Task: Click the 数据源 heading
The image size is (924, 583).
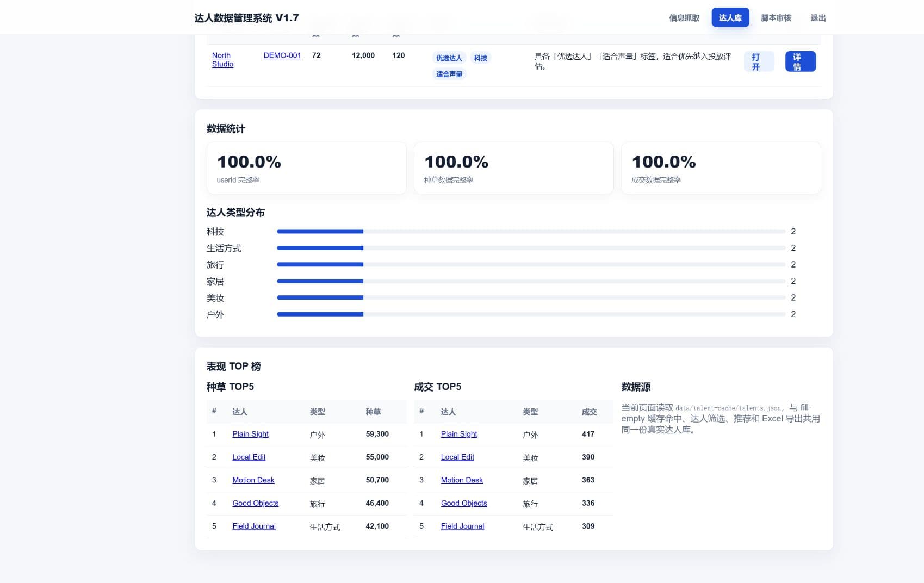Action: (636, 387)
